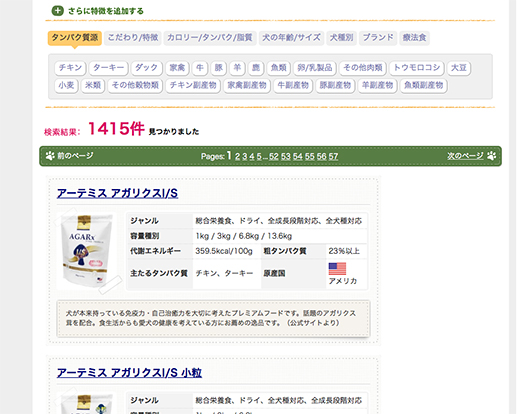The height and width of the screenshot is (414, 518).
Task: Jump to results page 54
Action: tap(298, 156)
